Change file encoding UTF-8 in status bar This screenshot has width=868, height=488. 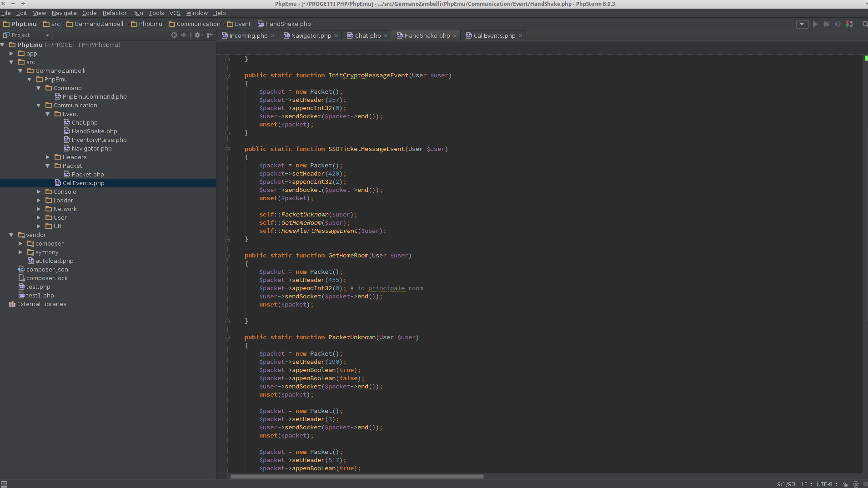(827, 484)
